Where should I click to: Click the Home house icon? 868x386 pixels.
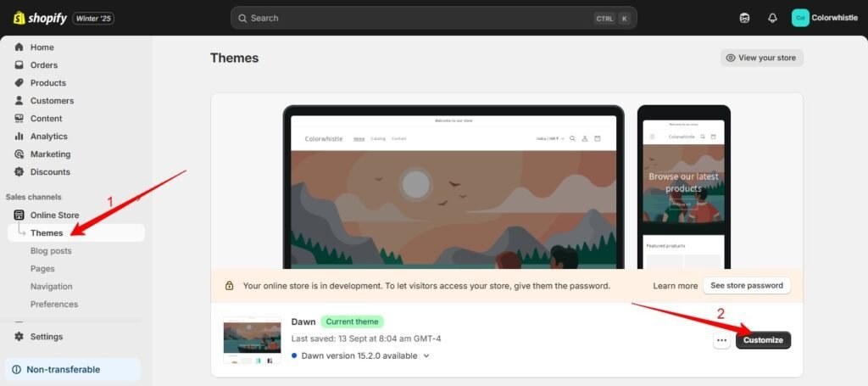(x=19, y=47)
